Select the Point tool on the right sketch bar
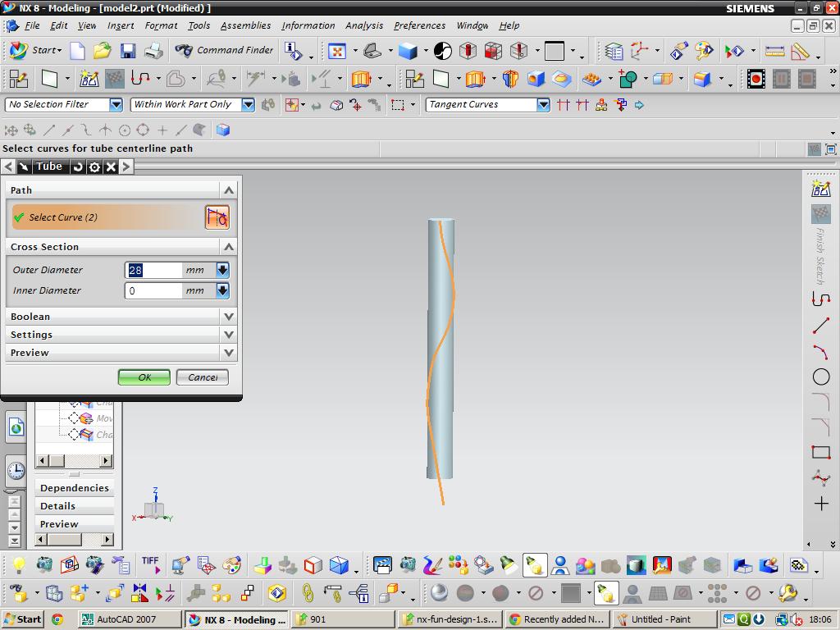This screenshot has height=630, width=840. click(x=820, y=504)
